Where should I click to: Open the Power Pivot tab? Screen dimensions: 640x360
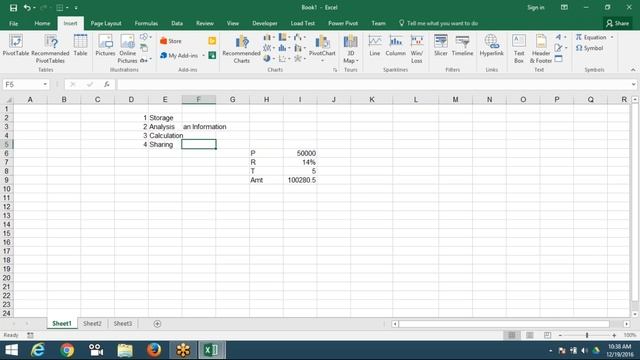pos(343,23)
